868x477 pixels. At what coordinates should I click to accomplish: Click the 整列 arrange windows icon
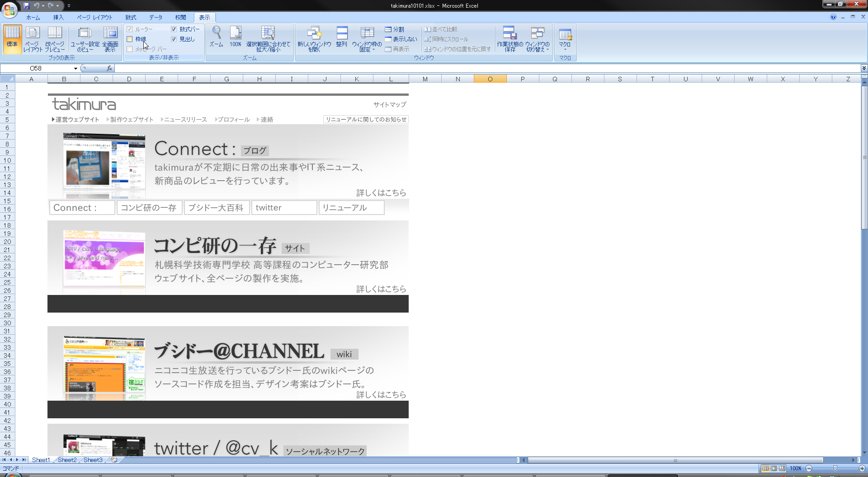point(342,37)
